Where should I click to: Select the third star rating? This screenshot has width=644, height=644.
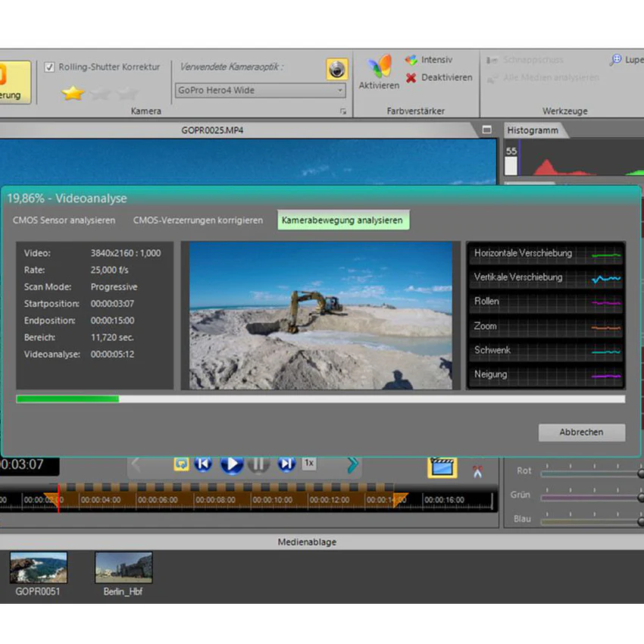coord(128,94)
